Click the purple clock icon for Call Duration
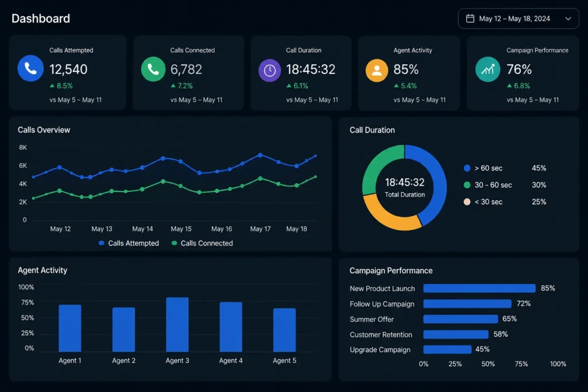 click(270, 70)
